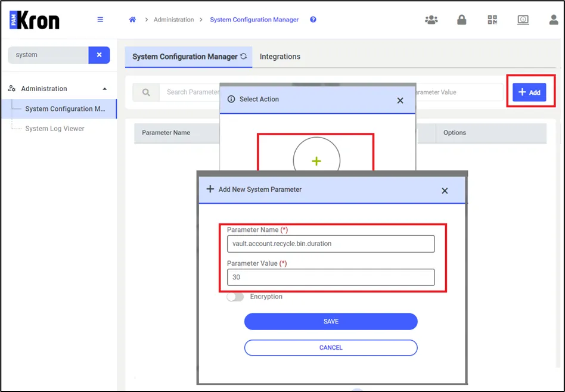Click the CANCEL button

click(331, 348)
